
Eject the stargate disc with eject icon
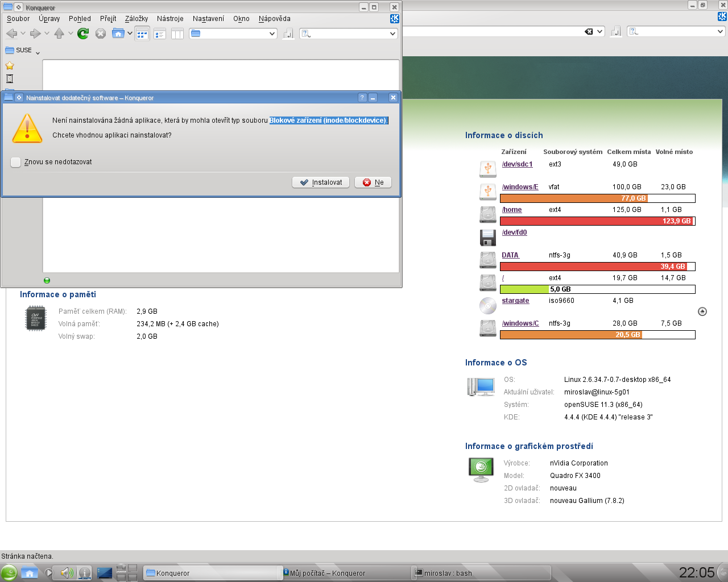tap(702, 311)
